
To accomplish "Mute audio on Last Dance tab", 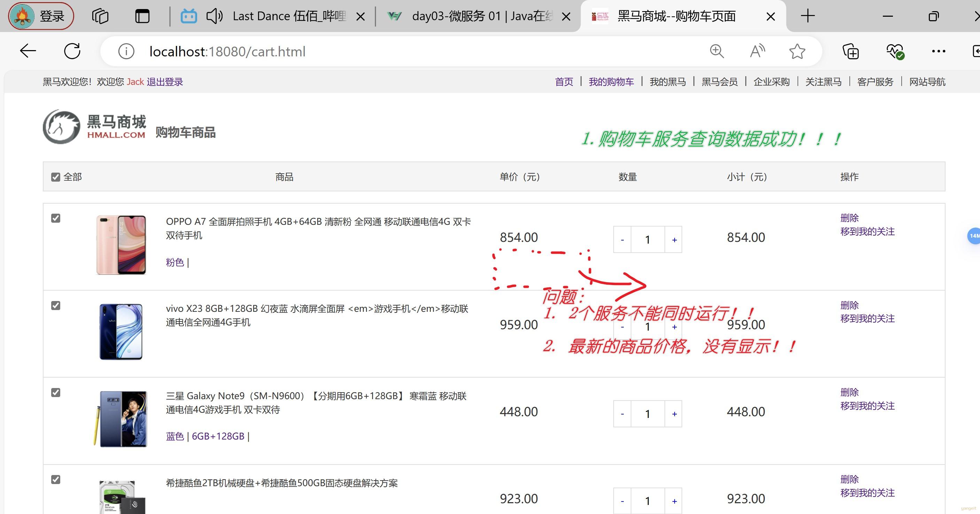I will coord(214,16).
